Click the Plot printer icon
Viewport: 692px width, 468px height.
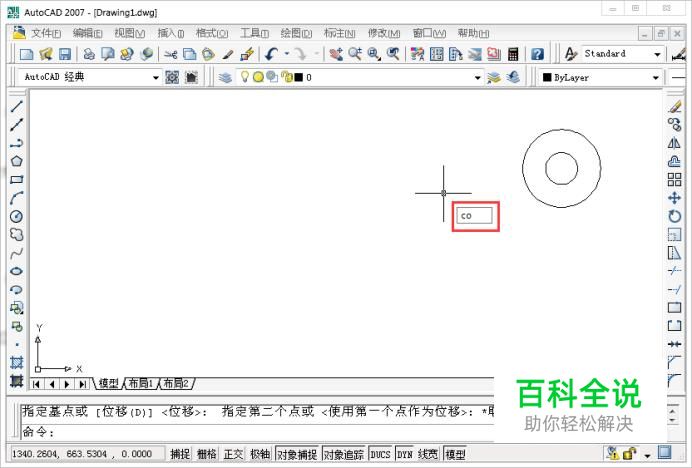[x=89, y=54]
